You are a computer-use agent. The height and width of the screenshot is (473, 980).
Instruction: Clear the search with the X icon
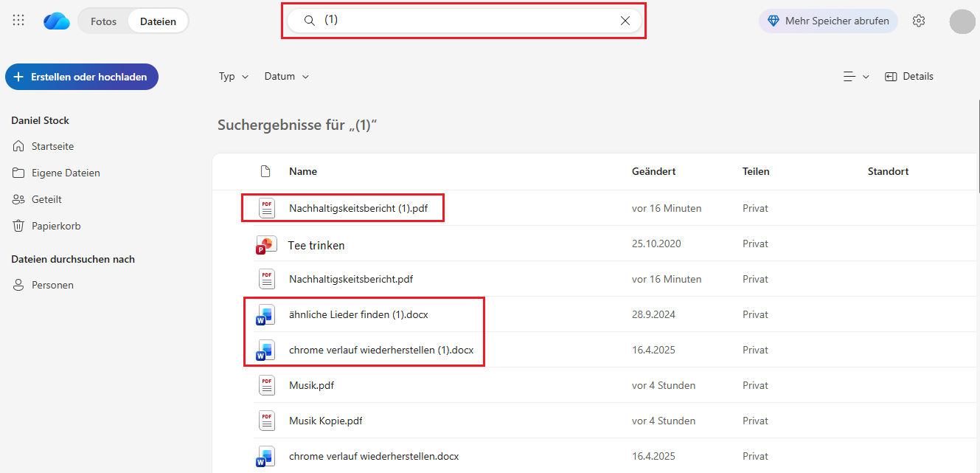pyautogui.click(x=625, y=21)
